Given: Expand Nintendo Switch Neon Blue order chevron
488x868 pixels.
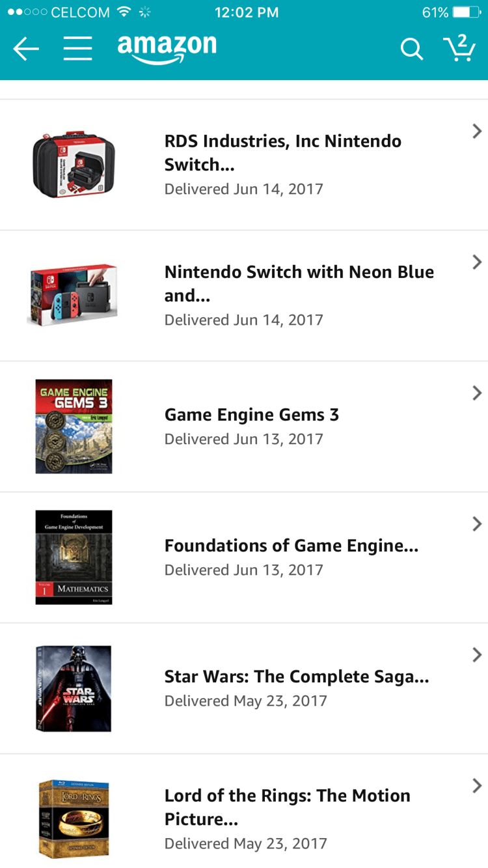Looking at the screenshot, I should coord(477,262).
